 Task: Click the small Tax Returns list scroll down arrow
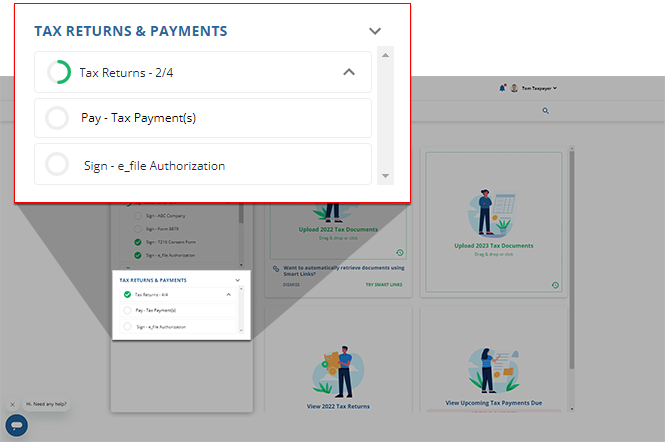tap(241, 330)
